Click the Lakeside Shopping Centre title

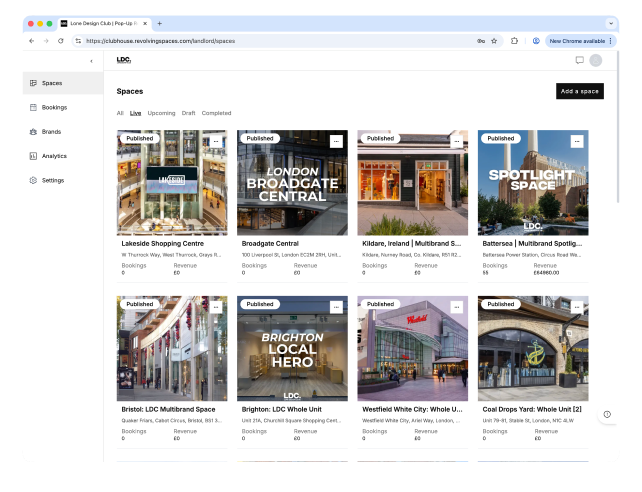(x=163, y=244)
